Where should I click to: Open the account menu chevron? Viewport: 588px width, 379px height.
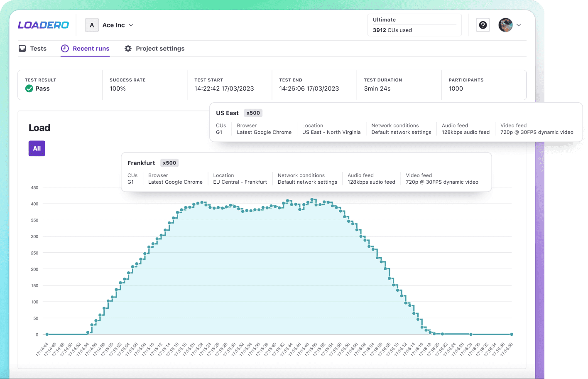[x=519, y=25]
